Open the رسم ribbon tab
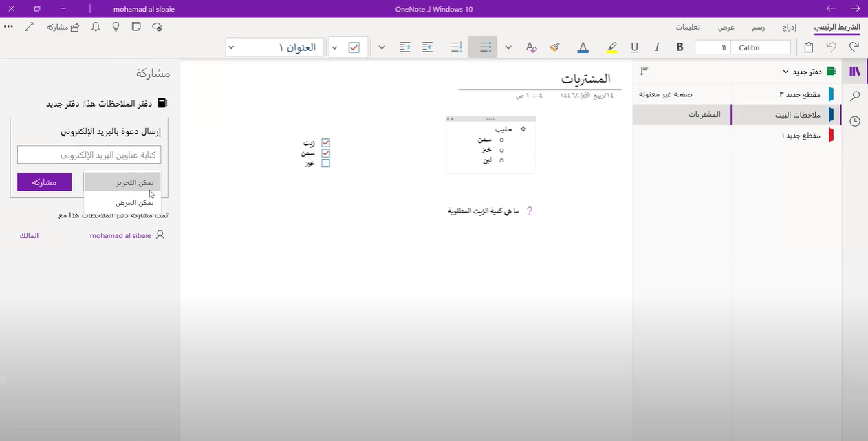 758,28
